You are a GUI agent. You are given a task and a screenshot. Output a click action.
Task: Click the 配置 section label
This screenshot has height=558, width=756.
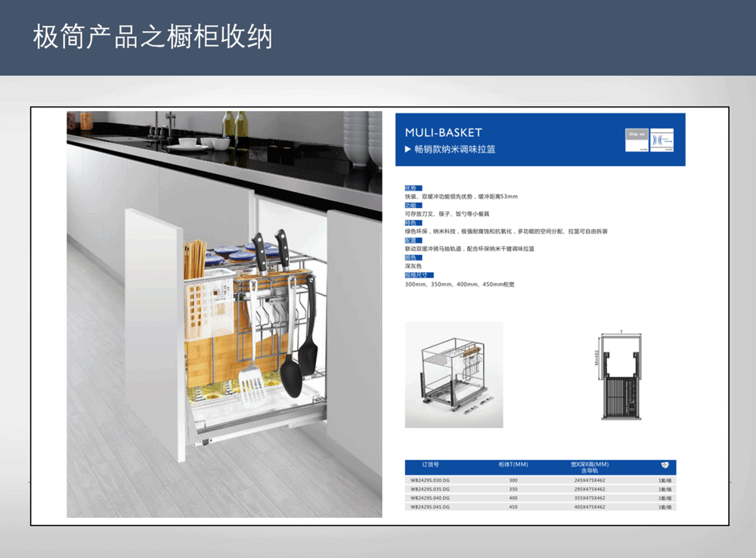point(414,240)
